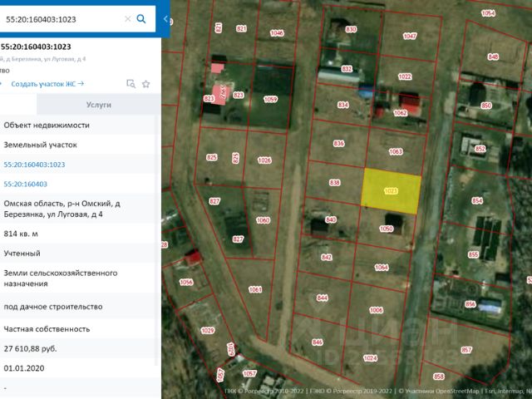Select parcel 1006 on the map
The height and width of the screenshot is (399, 532).
point(376,309)
